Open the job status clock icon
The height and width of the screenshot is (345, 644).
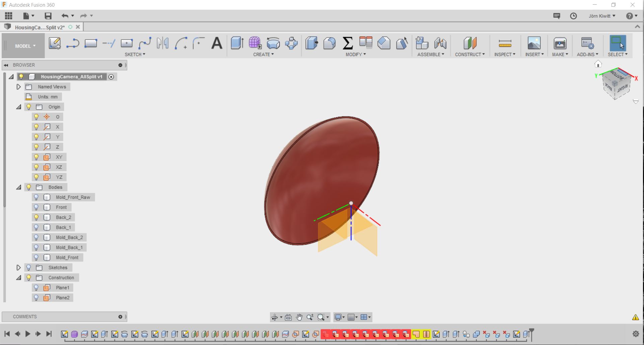(x=573, y=16)
